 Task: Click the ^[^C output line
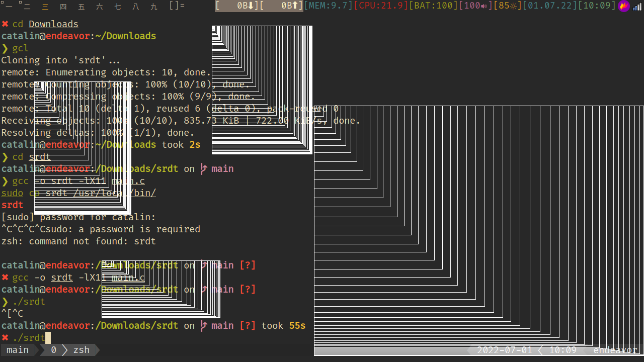(x=12, y=314)
